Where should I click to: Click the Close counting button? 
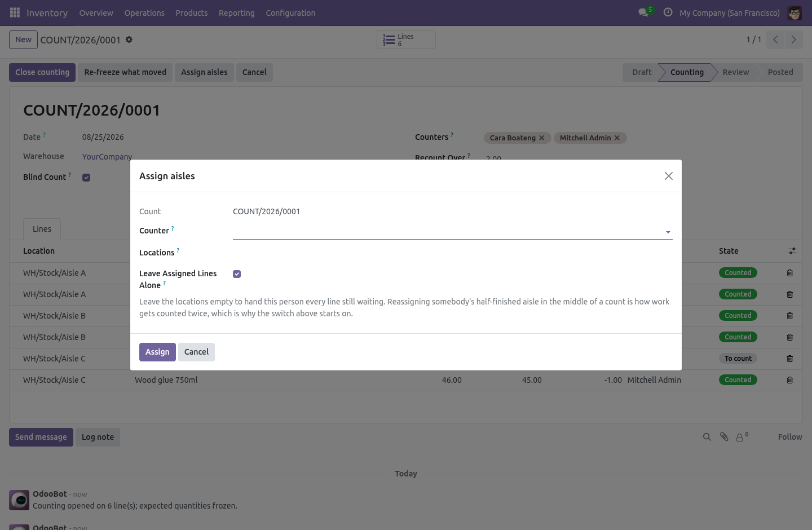pyautogui.click(x=42, y=72)
